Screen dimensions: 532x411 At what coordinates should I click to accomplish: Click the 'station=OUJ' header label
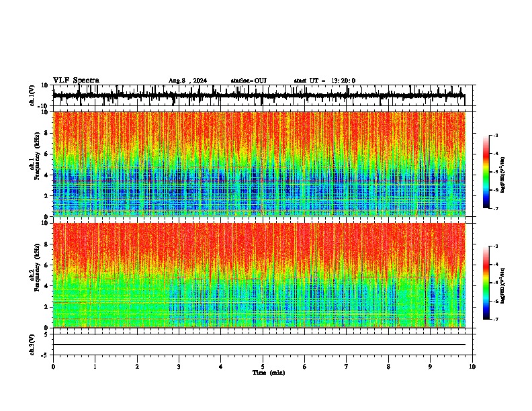tap(249, 81)
